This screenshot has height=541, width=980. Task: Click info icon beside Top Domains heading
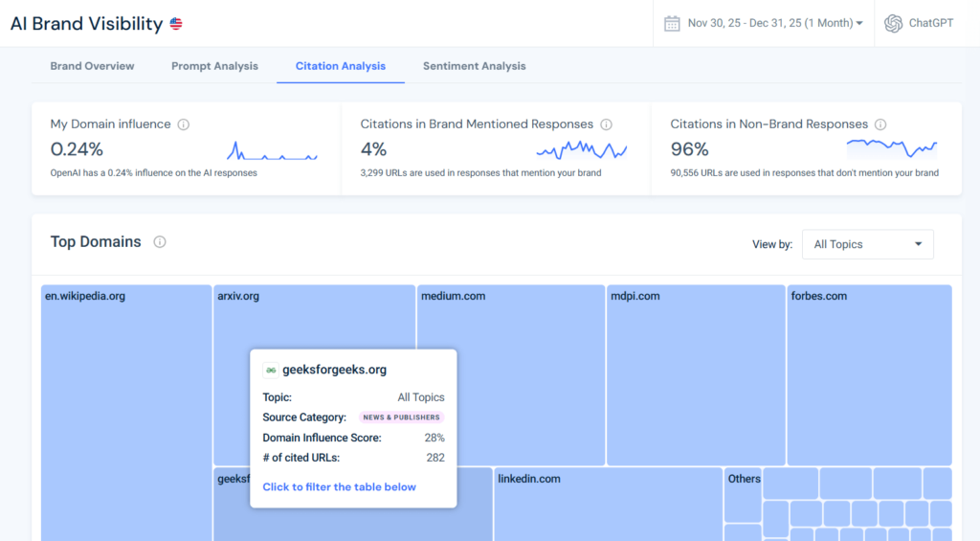pyautogui.click(x=160, y=242)
